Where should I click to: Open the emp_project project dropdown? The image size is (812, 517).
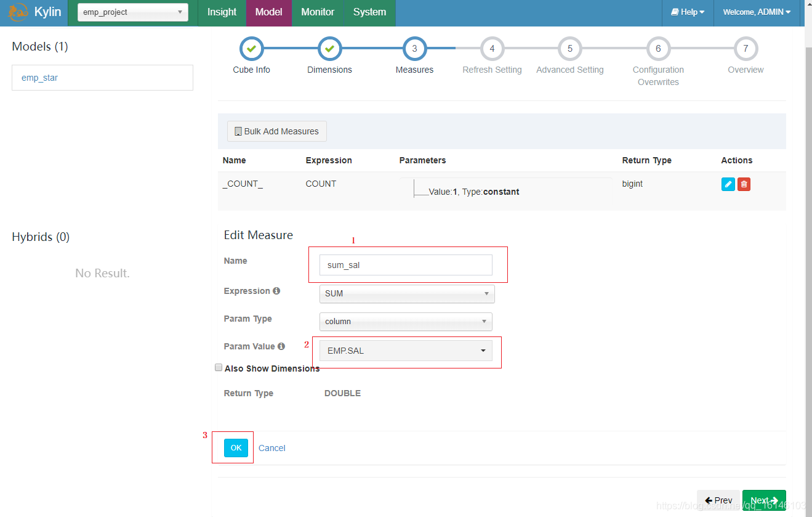133,12
